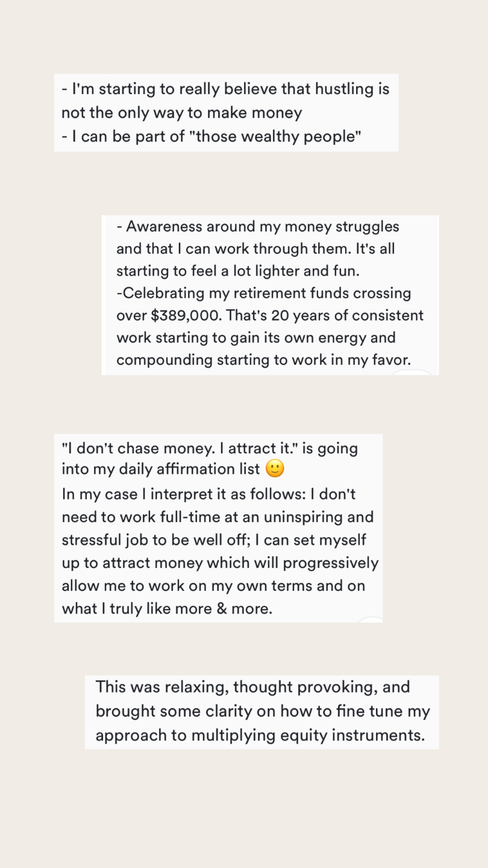Click "what I truly like more & more."
Image resolution: width=488 pixels, height=868 pixels.
point(167,609)
